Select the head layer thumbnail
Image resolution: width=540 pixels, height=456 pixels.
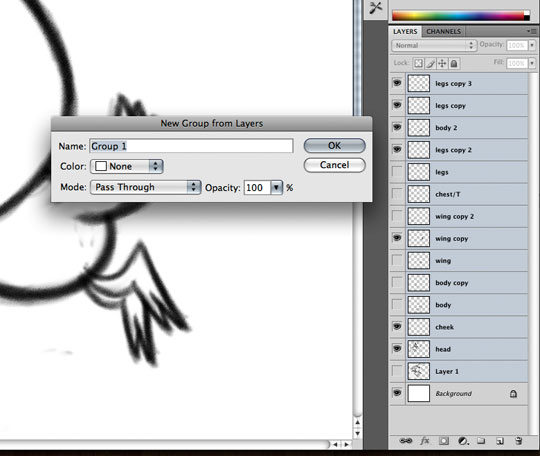(418, 349)
